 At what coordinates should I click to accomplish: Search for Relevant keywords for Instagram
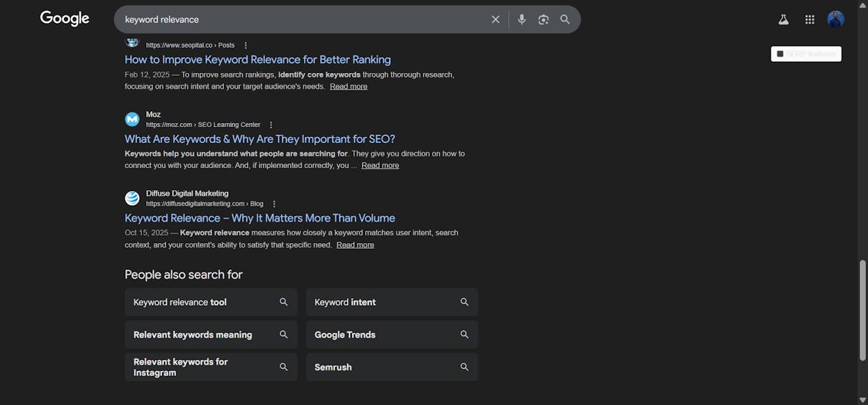pyautogui.click(x=211, y=367)
